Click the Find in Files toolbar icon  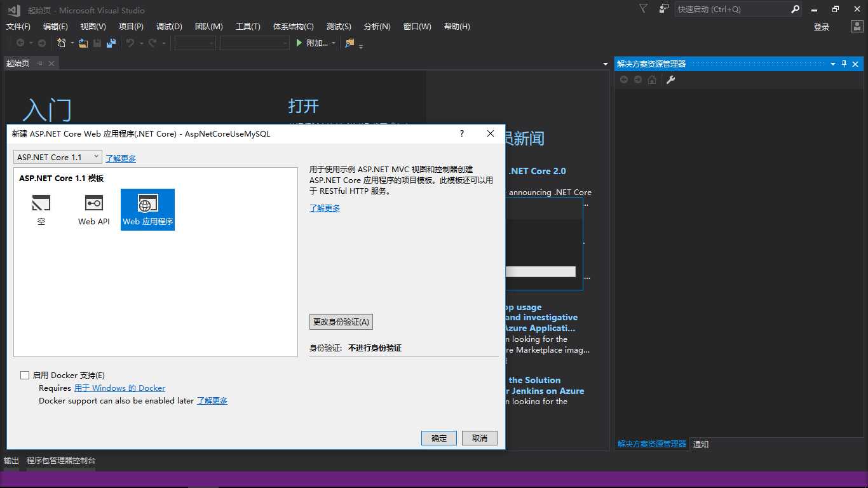click(x=349, y=43)
